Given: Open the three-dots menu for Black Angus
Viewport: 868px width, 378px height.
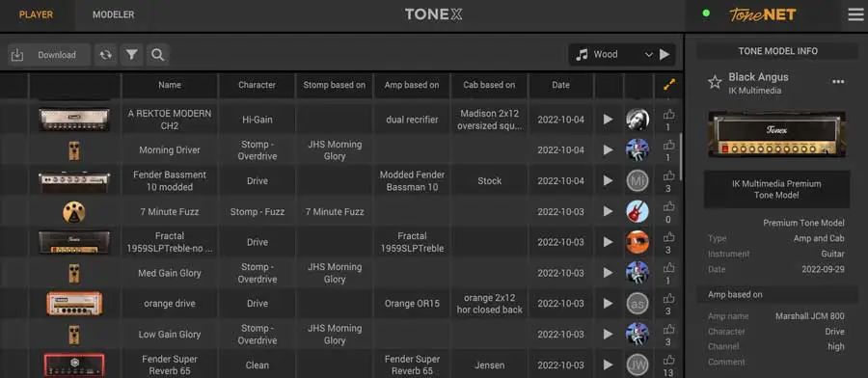Looking at the screenshot, I should (x=838, y=82).
